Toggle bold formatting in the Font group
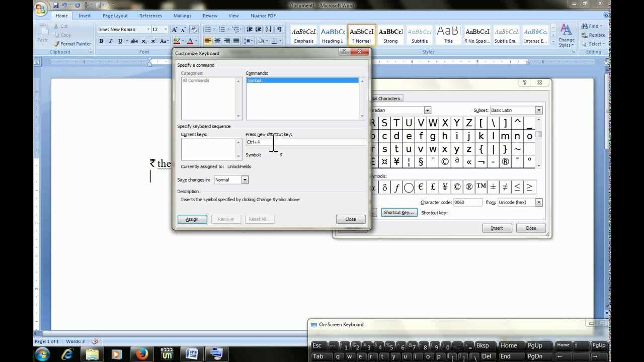This screenshot has height=362, width=644. tap(101, 41)
